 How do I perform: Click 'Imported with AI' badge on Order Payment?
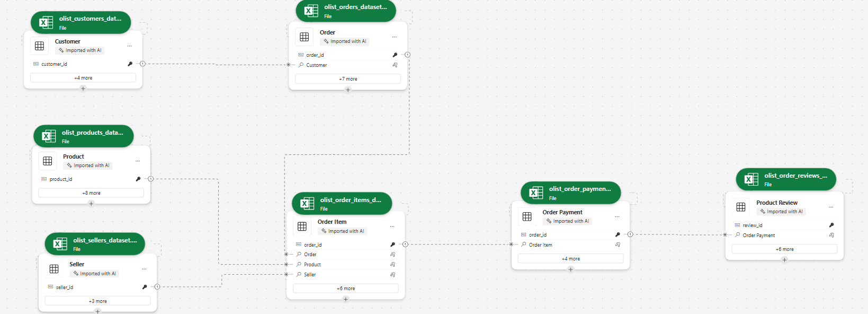click(567, 221)
